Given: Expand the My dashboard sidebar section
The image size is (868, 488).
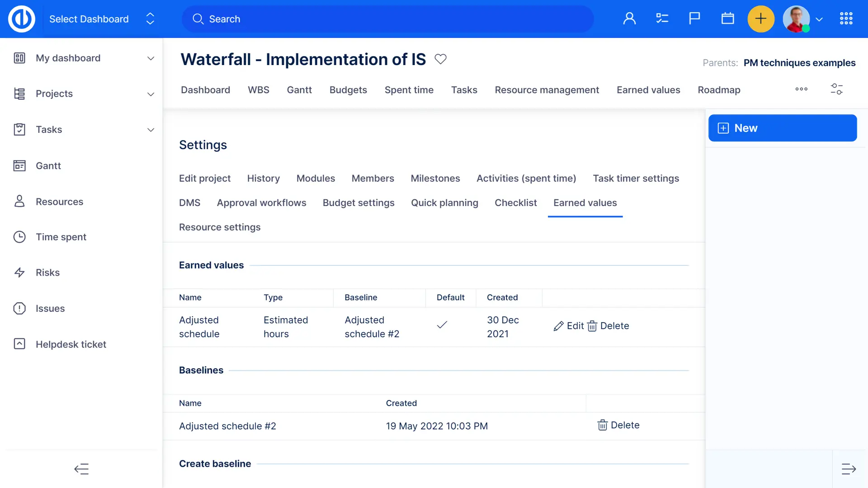Looking at the screenshot, I should click(151, 58).
